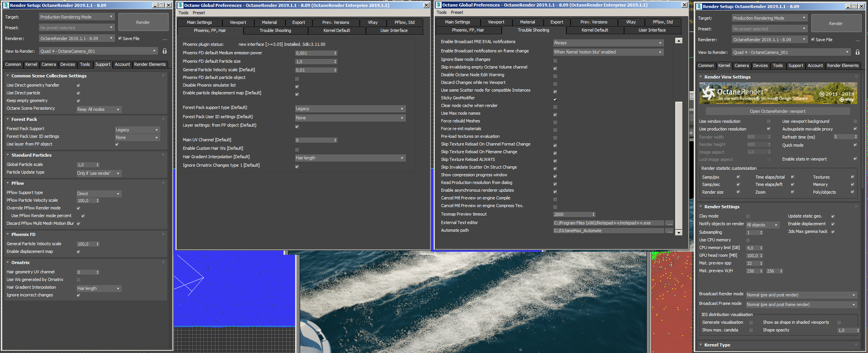
Task: Click the title bar icon of the Preferences window showing Trouble Shooting
Action: tap(438, 5)
